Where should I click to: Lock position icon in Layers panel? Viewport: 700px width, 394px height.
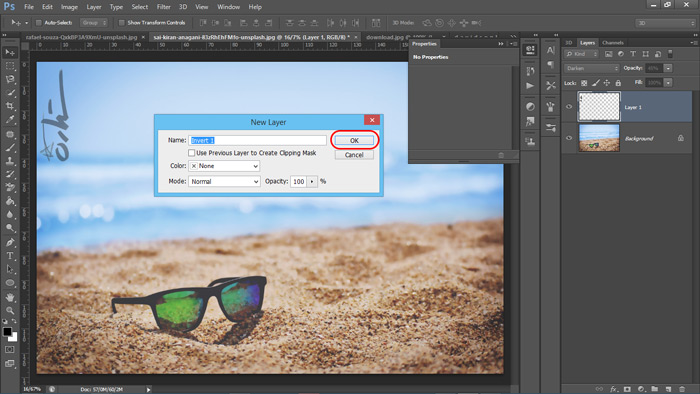(x=607, y=83)
